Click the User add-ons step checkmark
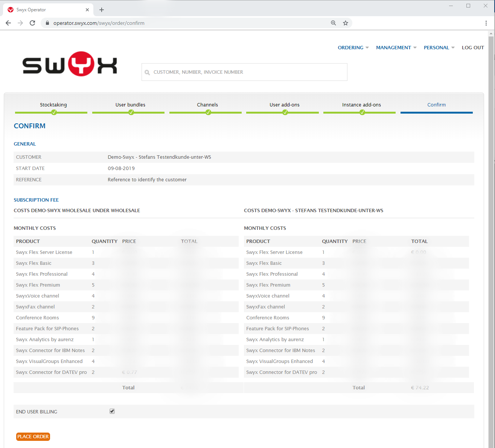 [x=285, y=112]
